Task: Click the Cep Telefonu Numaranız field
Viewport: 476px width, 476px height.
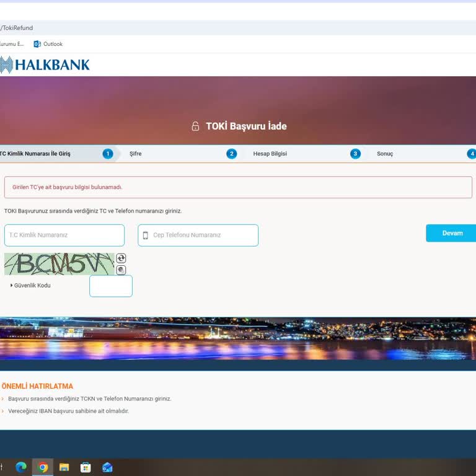Action: [x=198, y=236]
